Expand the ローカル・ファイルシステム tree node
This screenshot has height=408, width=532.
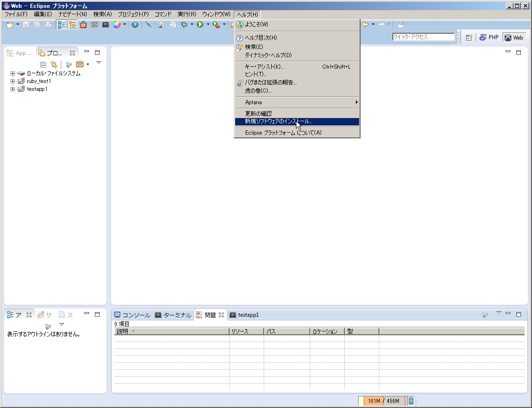coord(12,73)
